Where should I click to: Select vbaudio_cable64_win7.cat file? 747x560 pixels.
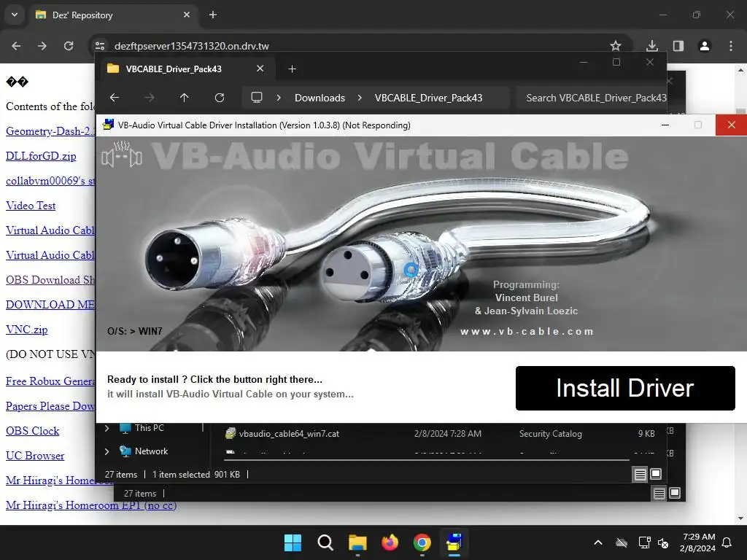[289, 433]
